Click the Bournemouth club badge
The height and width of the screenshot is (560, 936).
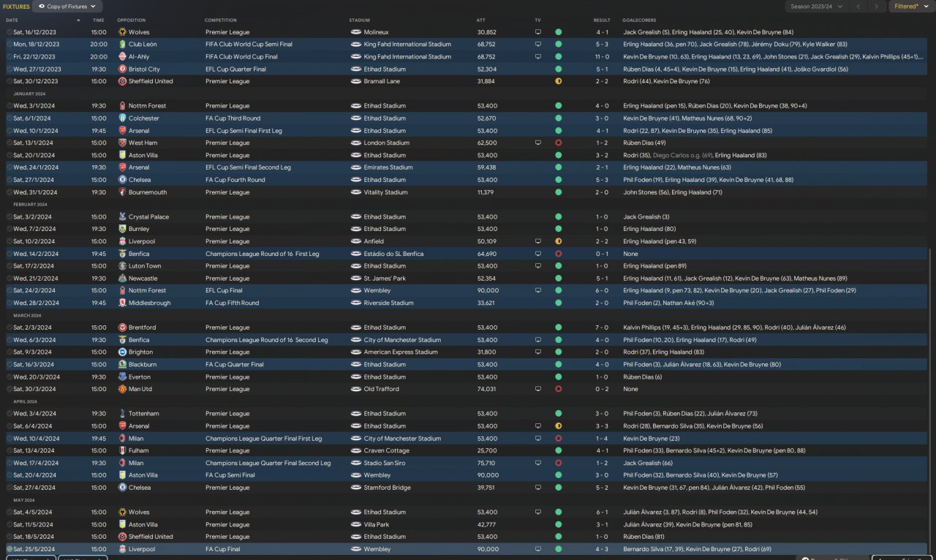click(122, 192)
